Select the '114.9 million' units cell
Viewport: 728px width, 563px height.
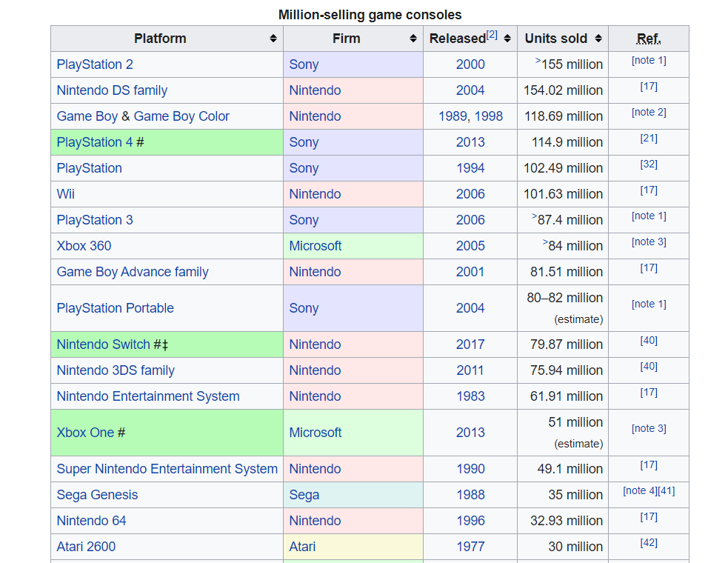[563, 143]
